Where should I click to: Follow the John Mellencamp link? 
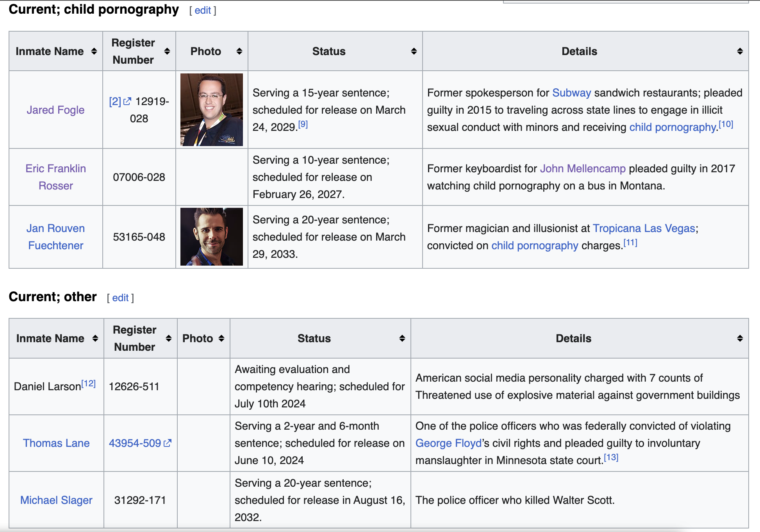coord(583,168)
